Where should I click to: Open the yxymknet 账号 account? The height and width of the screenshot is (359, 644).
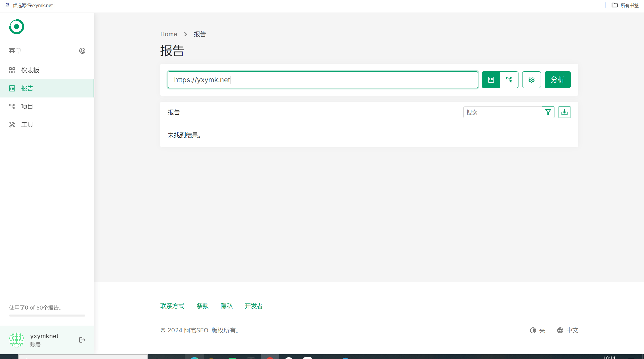pyautogui.click(x=44, y=340)
